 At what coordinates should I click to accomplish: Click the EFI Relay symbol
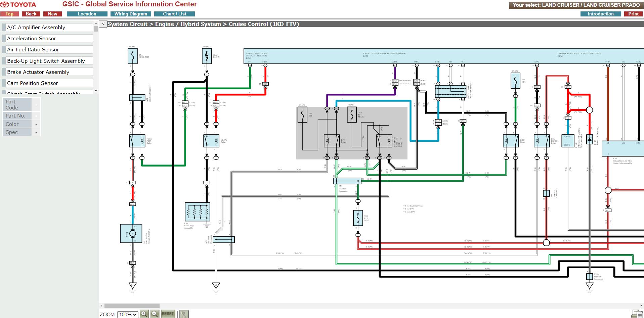pos(332,141)
